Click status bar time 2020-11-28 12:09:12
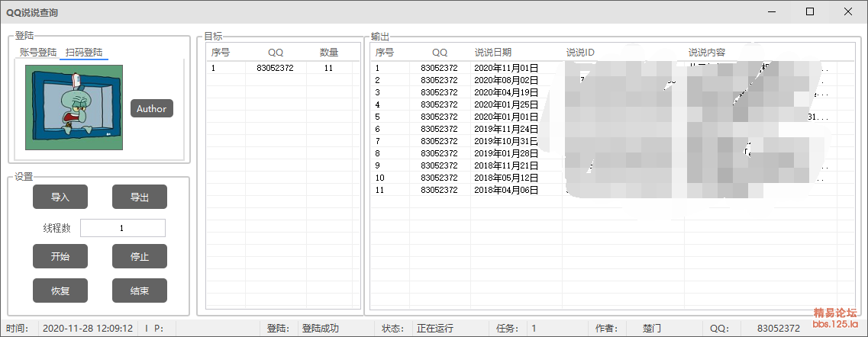 tap(88, 328)
